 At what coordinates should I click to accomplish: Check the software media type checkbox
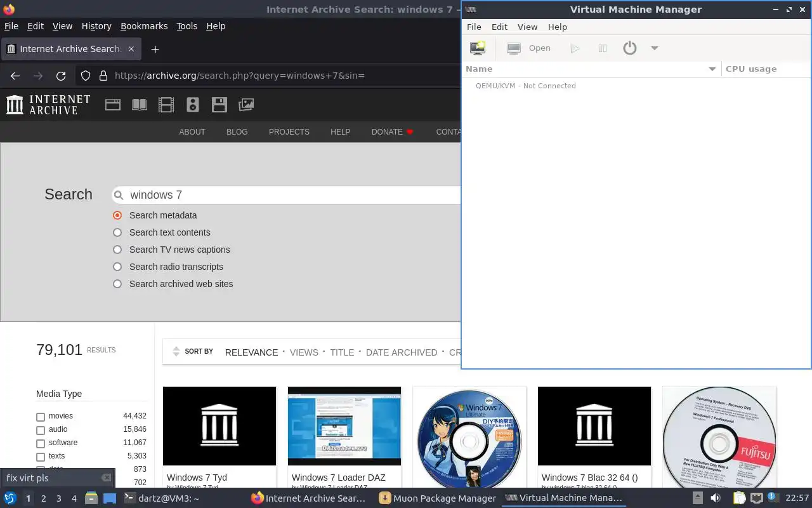point(41,444)
